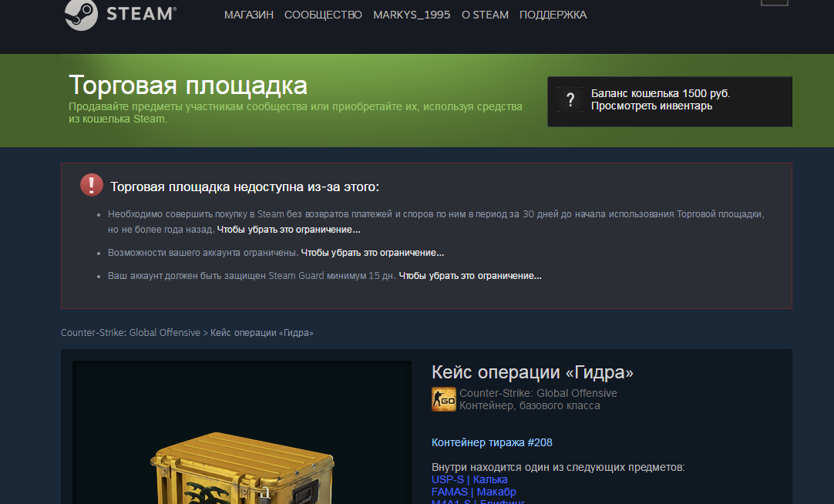Screen dimensions: 834x504
Task: Open Counter-Strike: Global Offensive breadcrumb link
Action: coord(130,333)
